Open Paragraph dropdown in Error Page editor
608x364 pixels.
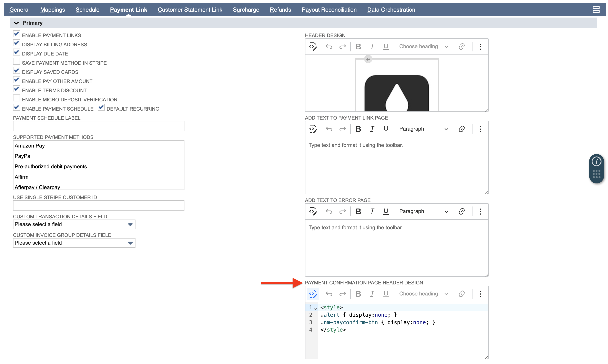[x=423, y=211]
